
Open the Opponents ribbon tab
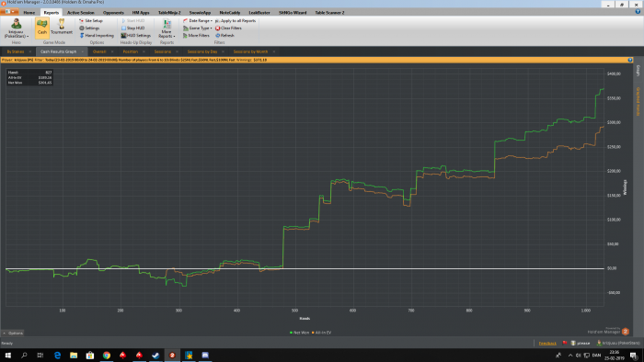coord(113,13)
